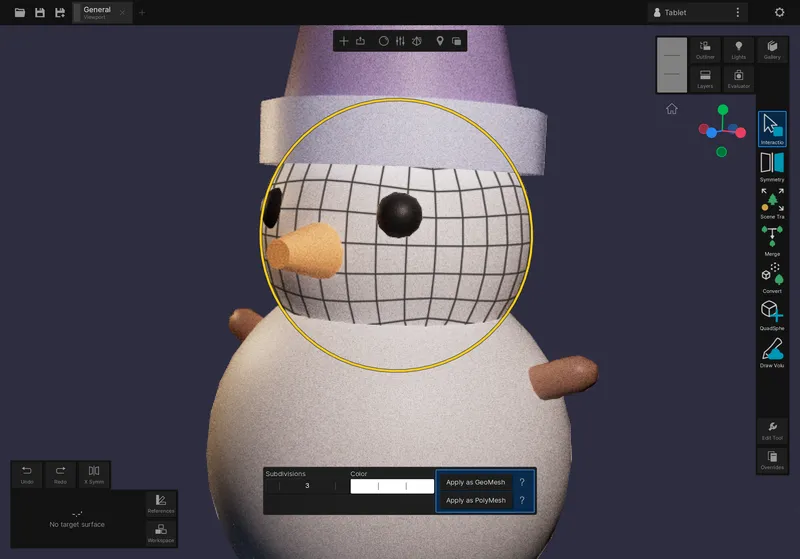Select the QuadSphere tool
800x559 pixels.
[772, 315]
